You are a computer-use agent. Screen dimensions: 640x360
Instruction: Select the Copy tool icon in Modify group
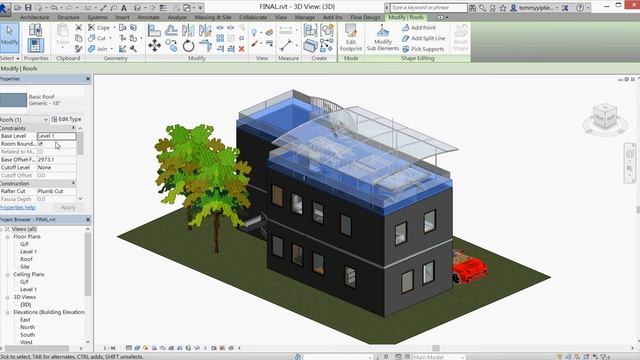(171, 46)
